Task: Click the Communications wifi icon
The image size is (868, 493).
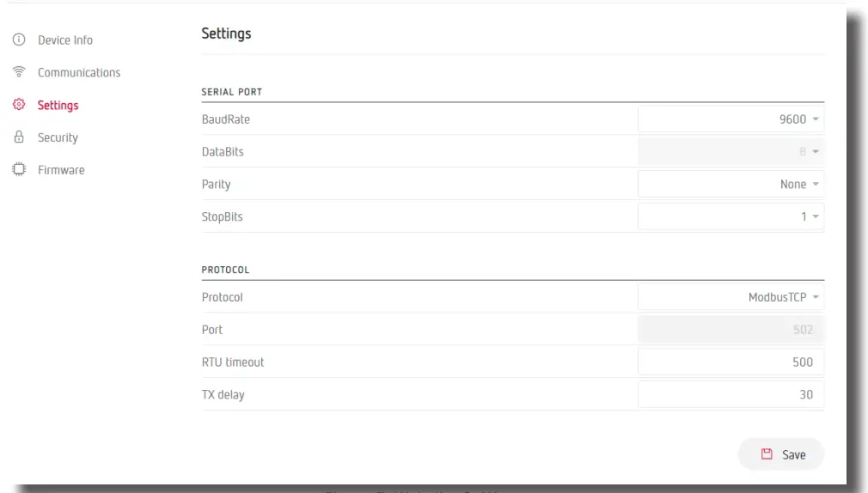Action: [x=18, y=72]
